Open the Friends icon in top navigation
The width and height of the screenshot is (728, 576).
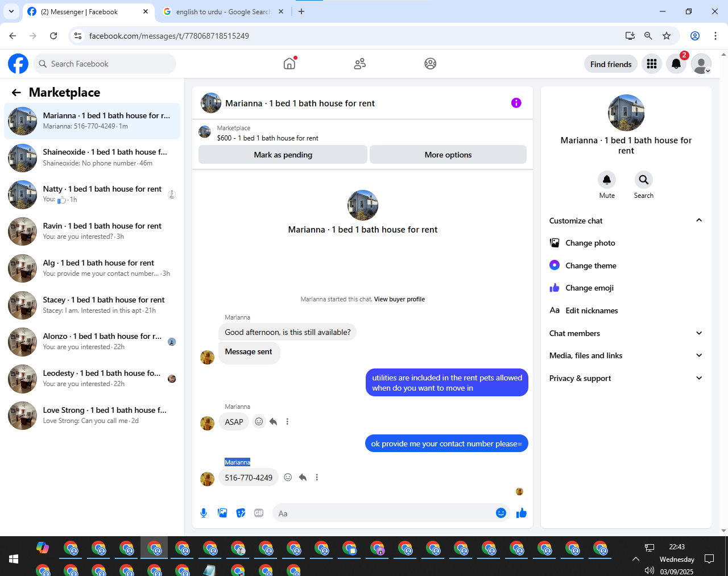pos(360,64)
